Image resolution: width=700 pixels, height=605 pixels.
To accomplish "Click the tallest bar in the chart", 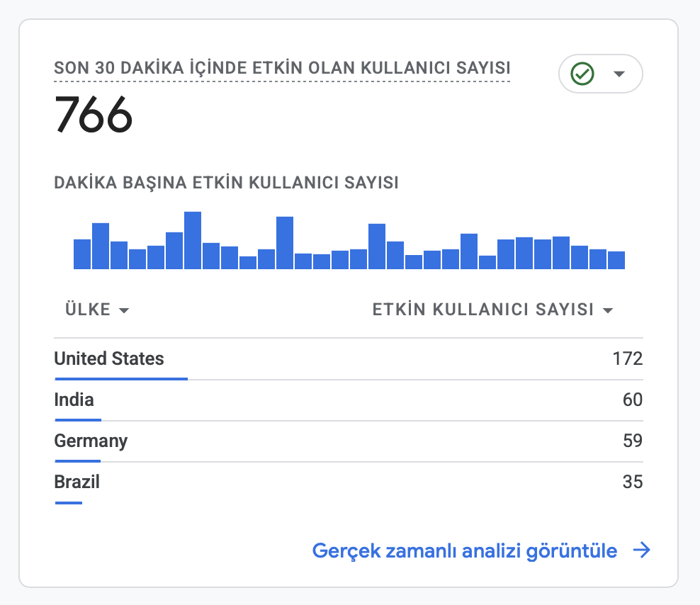I will pyautogui.click(x=193, y=240).
